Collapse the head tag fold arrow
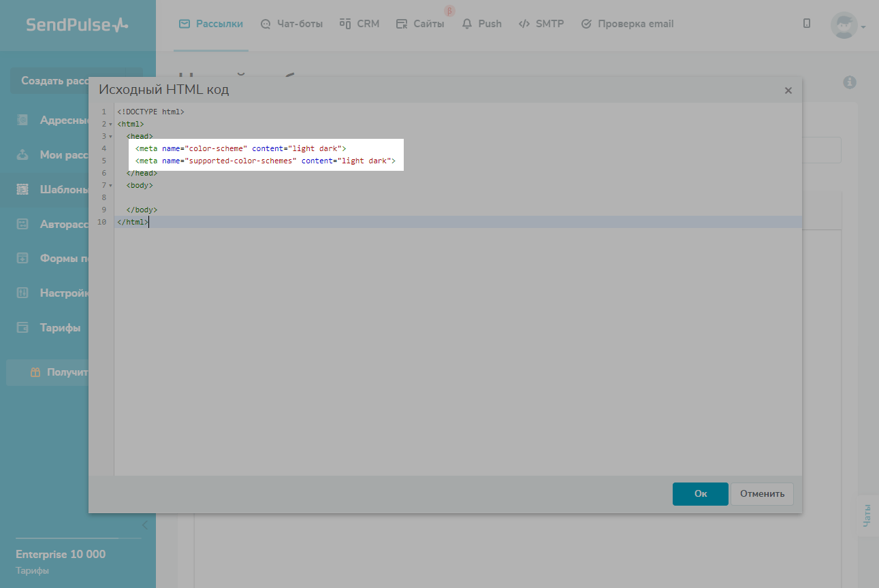Viewport: 879px width, 588px height. pyautogui.click(x=110, y=136)
